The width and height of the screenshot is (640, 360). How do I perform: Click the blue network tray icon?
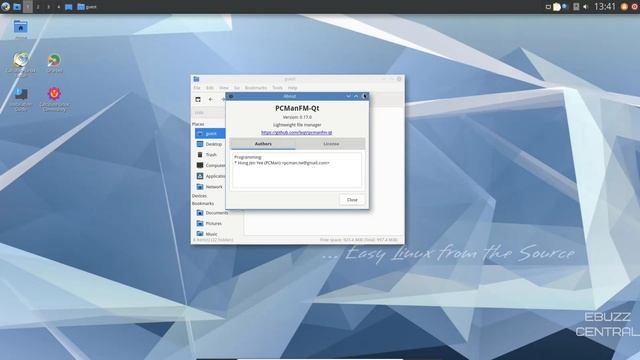coord(565,7)
